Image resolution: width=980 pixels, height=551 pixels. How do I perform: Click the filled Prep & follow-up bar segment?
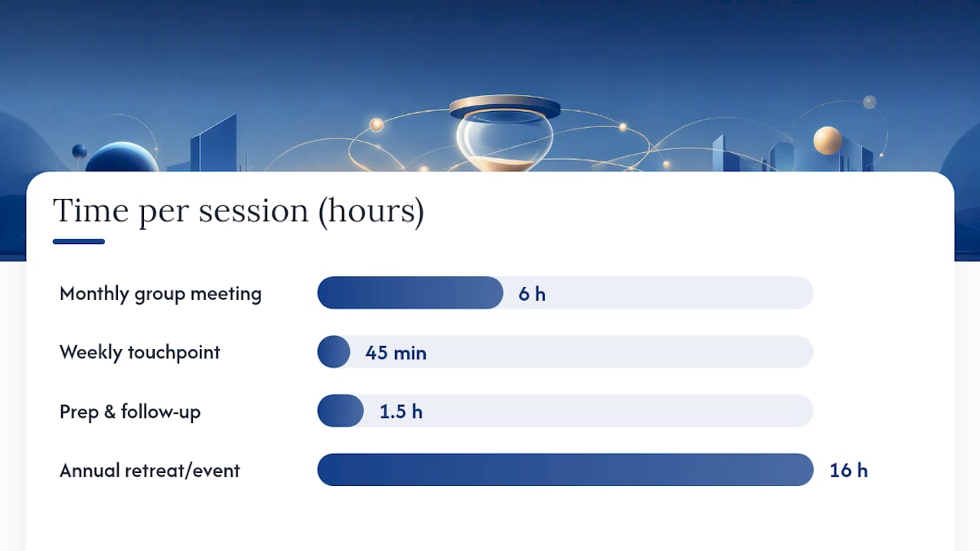click(x=341, y=411)
